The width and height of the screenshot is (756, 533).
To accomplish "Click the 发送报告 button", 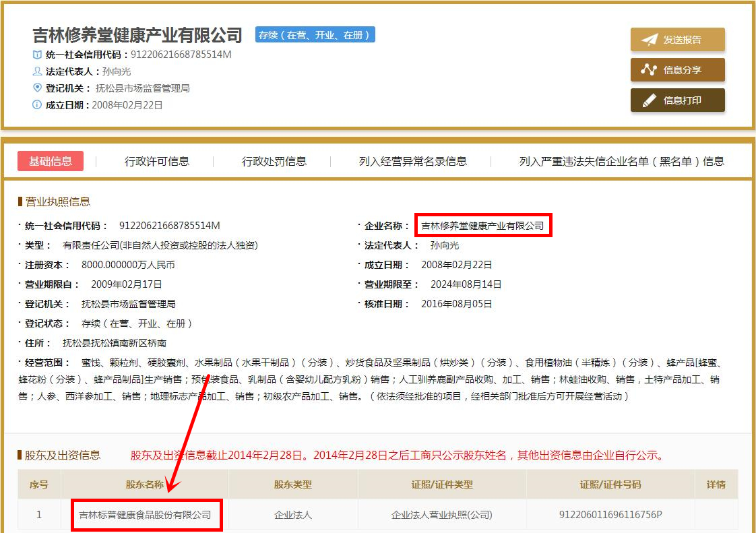I will click(x=677, y=39).
